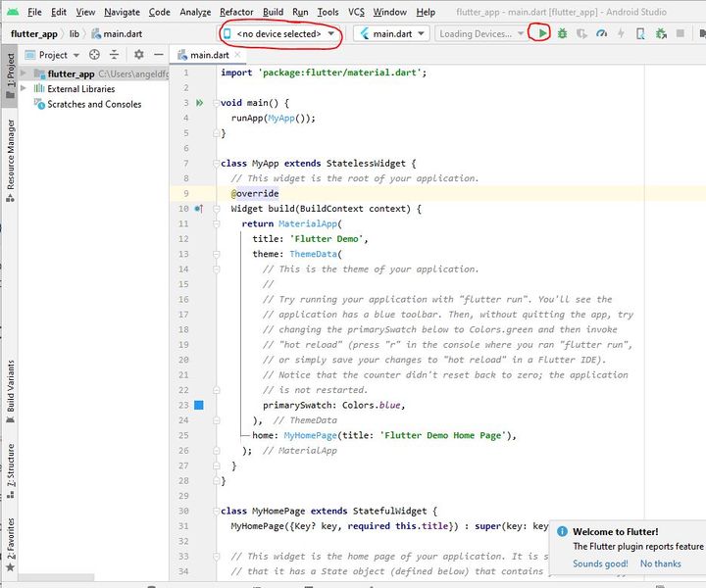This screenshot has height=588, width=706.
Task: Attach debugger to Android process
Action: point(661,33)
